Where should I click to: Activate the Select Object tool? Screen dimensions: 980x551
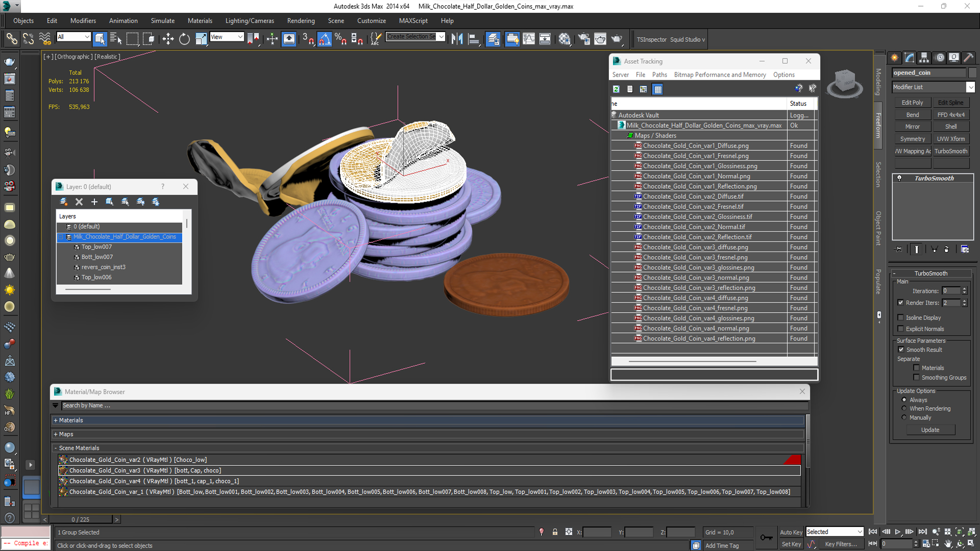click(100, 39)
